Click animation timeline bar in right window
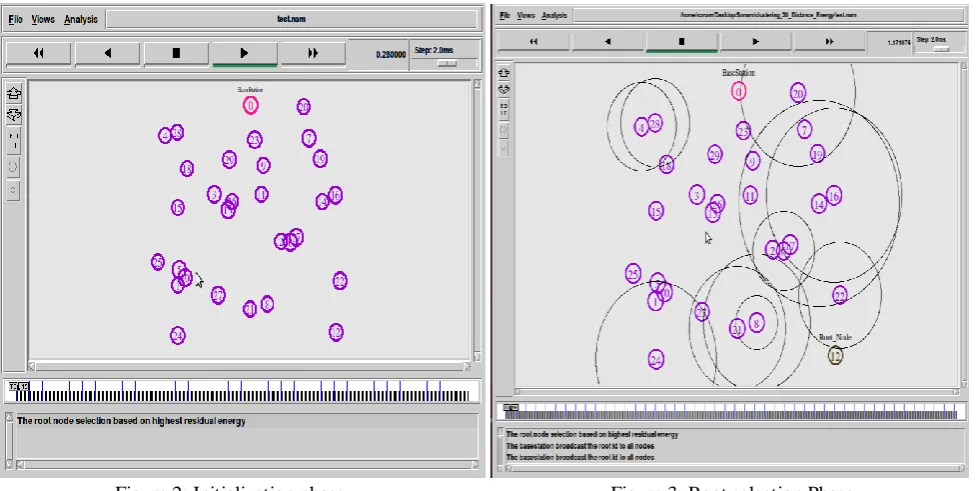 pos(729,411)
